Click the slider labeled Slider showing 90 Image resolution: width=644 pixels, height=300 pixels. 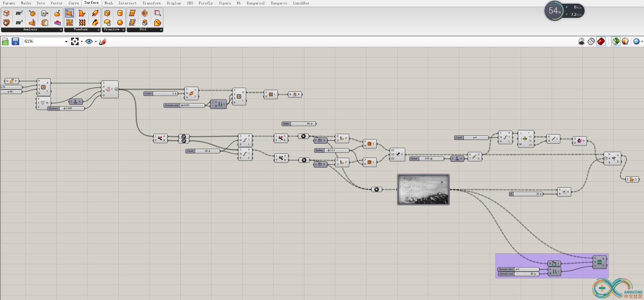299,123
